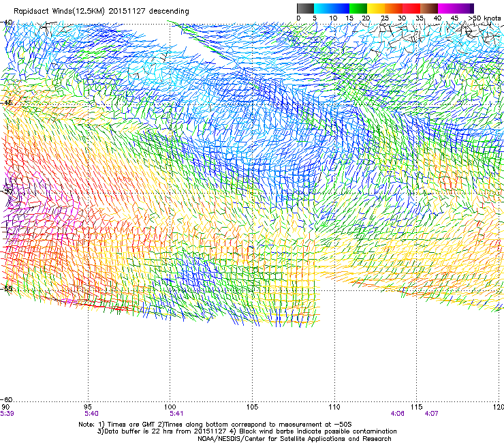Viewport: 504px width, 443px height.
Task: Click the '-60' latitude axis label
Action: (7, 399)
